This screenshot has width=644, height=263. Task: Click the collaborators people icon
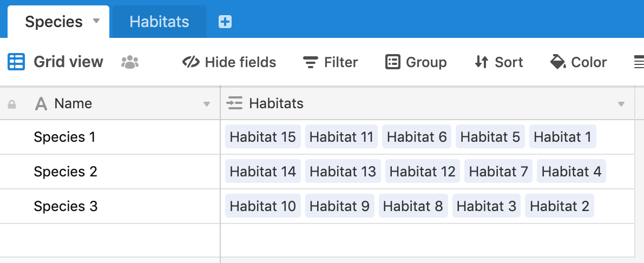[x=130, y=62]
